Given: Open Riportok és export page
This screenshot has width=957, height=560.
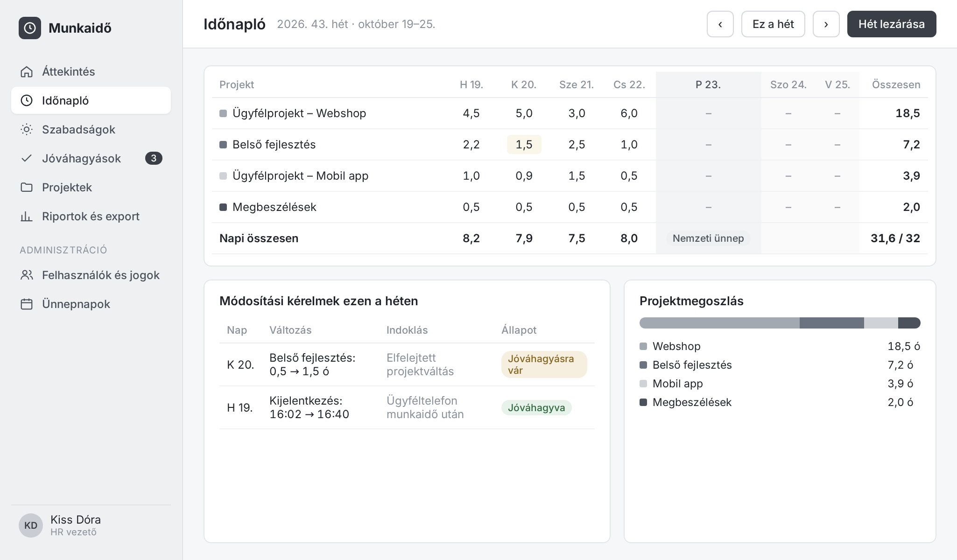Looking at the screenshot, I should (x=91, y=216).
